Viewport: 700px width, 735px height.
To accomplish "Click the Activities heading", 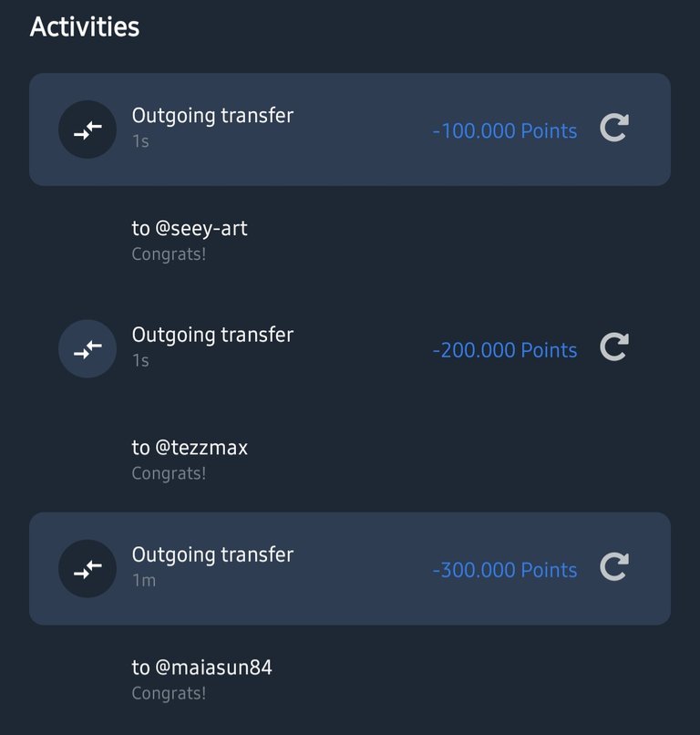I will pyautogui.click(x=85, y=26).
